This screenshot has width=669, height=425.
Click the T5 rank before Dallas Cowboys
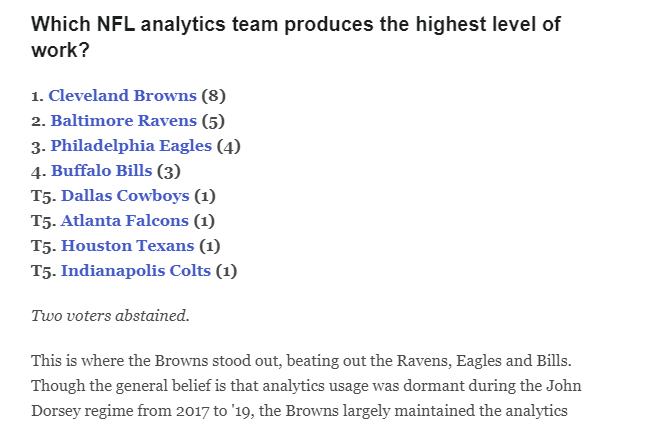point(44,196)
